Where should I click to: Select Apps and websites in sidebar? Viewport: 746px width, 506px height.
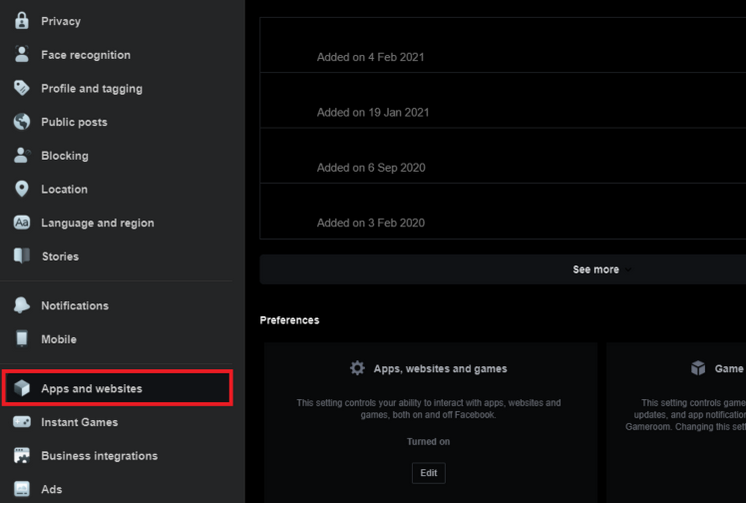pos(91,388)
